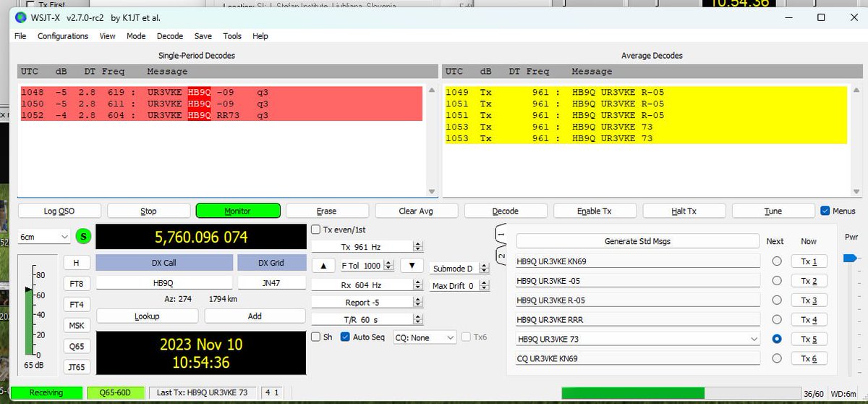This screenshot has height=404, width=868.
Task: Toggle the Sh checkbox
Action: pos(315,337)
